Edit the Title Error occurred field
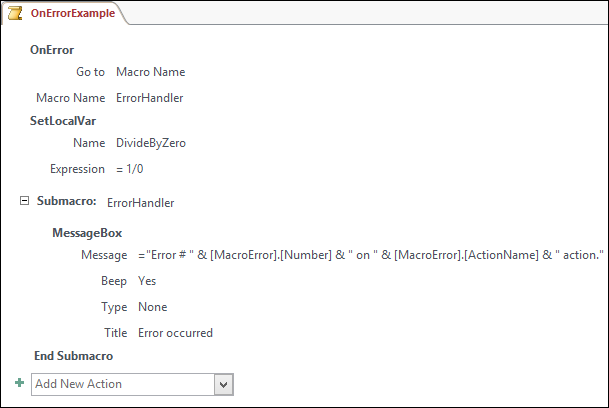This screenshot has height=408, width=609. (175, 333)
